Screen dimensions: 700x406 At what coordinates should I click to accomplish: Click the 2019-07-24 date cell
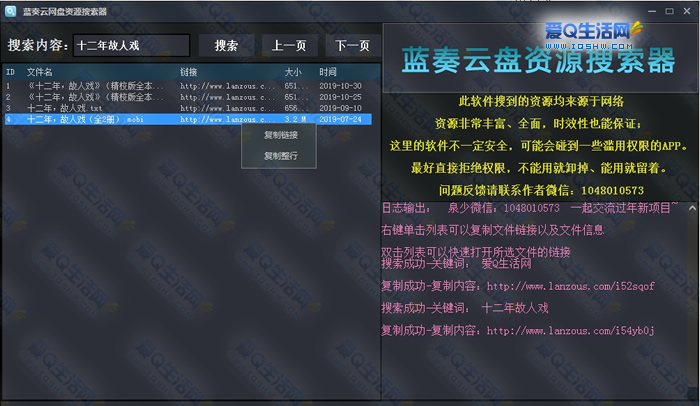coord(340,119)
